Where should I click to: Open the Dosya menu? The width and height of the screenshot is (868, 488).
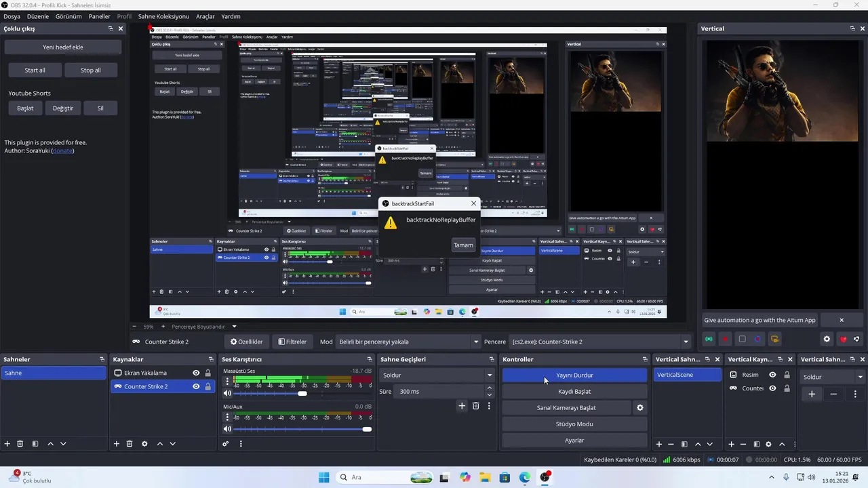click(12, 16)
